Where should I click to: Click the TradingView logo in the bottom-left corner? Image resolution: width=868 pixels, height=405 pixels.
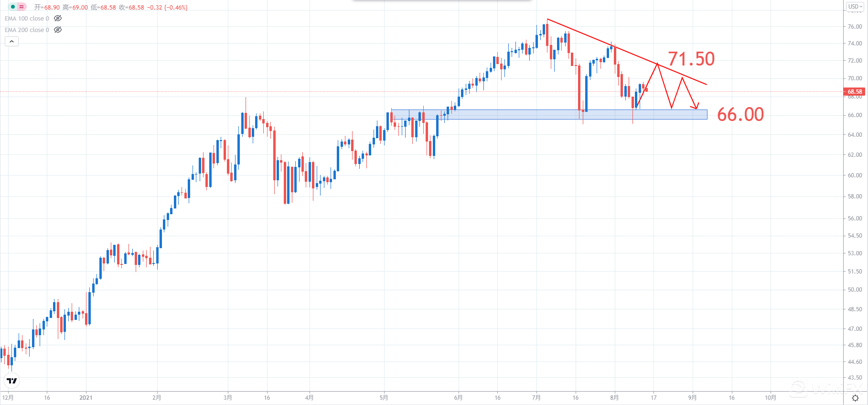(12, 381)
